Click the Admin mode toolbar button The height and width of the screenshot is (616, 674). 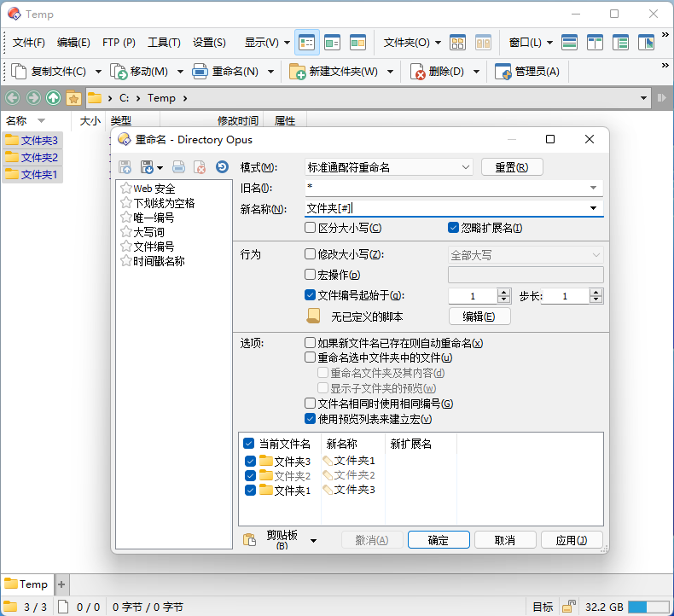527,72
